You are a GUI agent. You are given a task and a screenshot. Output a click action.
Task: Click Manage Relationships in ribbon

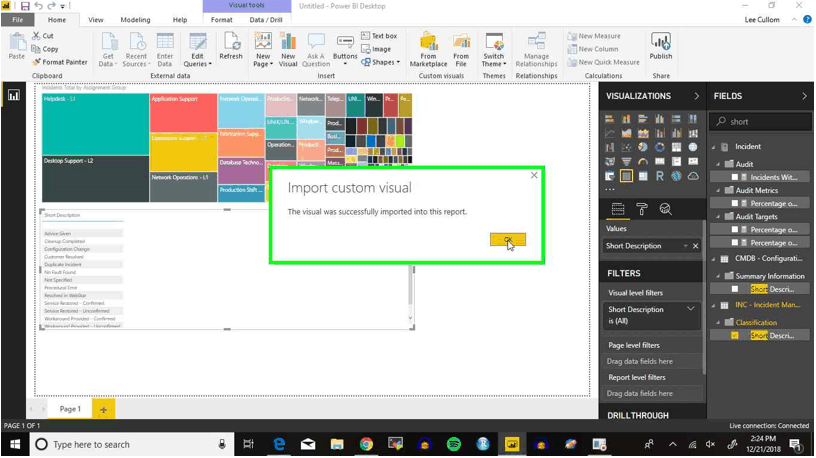[x=536, y=49]
